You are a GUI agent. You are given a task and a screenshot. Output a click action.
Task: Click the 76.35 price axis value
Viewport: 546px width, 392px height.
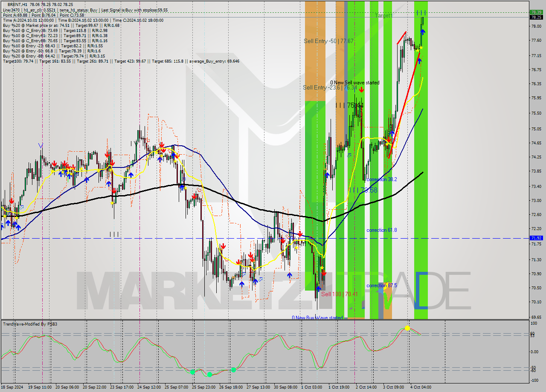click(x=536, y=84)
